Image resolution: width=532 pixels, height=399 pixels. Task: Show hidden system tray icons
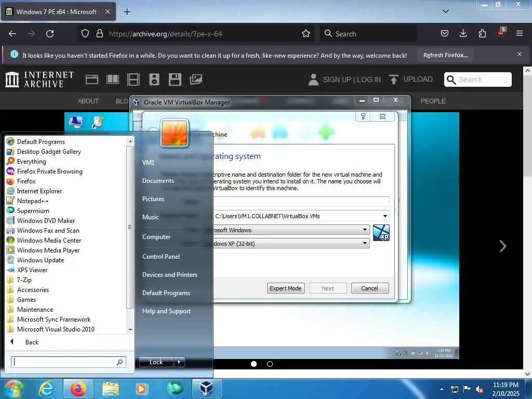click(442, 389)
